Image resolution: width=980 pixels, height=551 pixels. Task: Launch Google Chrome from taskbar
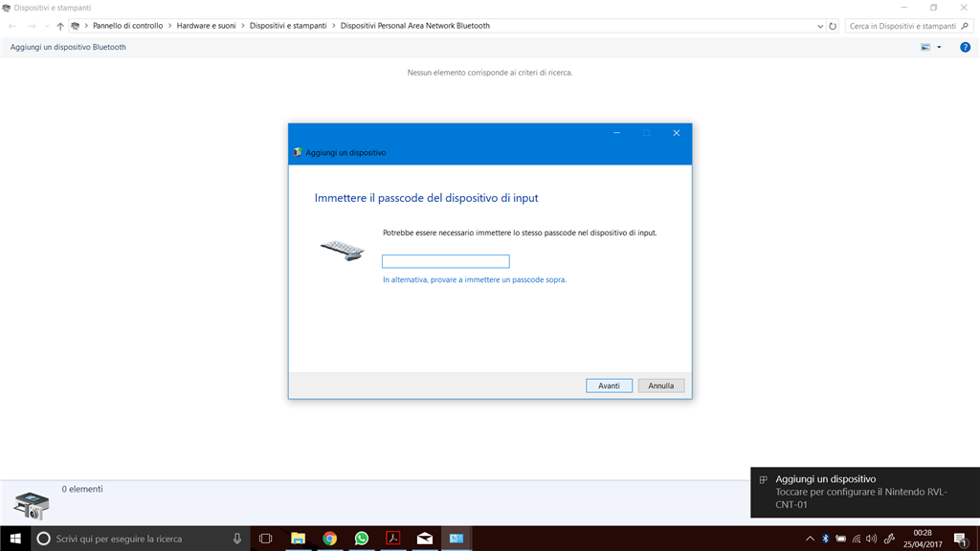pos(329,539)
